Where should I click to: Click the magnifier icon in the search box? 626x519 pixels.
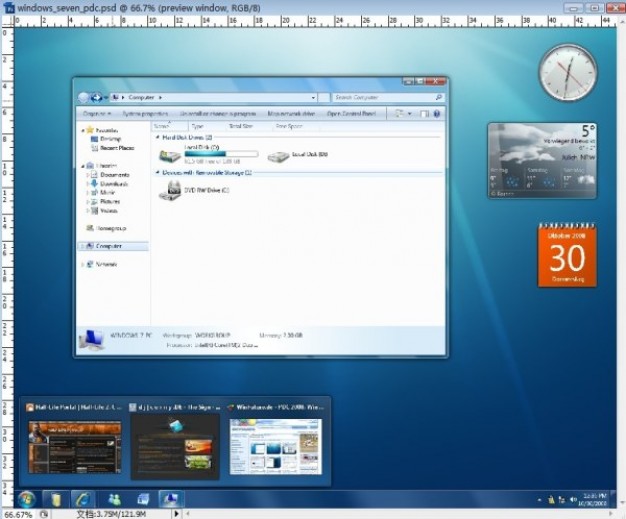[x=438, y=97]
